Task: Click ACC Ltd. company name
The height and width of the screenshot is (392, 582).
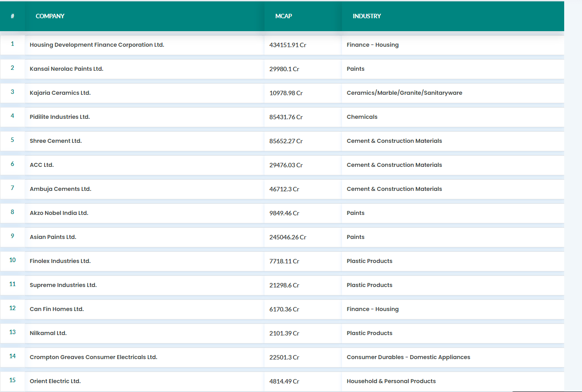Action: point(42,165)
